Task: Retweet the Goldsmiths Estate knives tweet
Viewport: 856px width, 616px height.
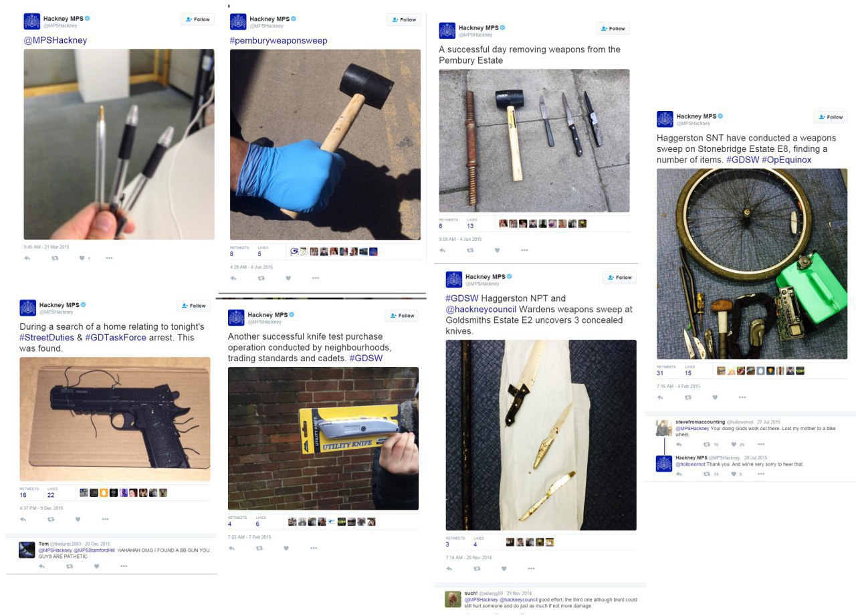Action: [476, 569]
